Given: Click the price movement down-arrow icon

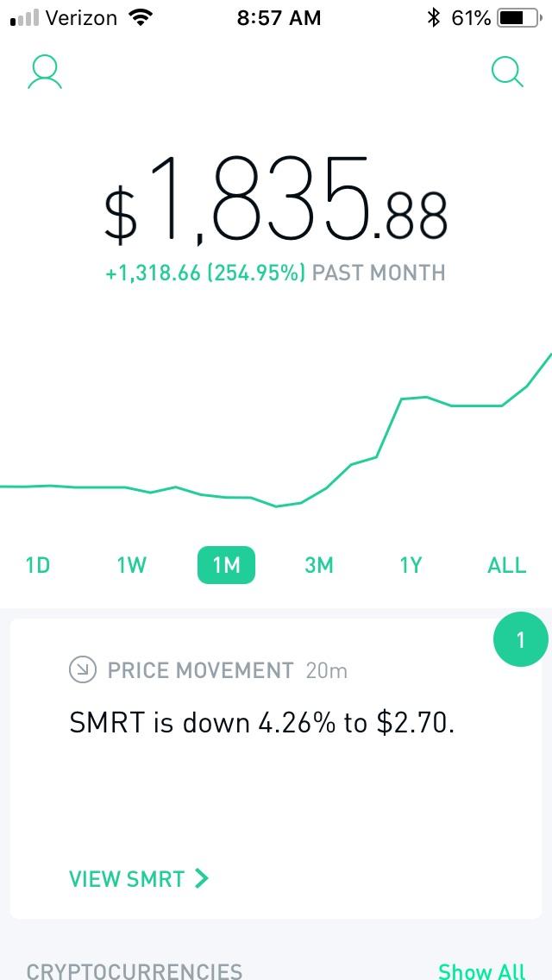Looking at the screenshot, I should 82,670.
